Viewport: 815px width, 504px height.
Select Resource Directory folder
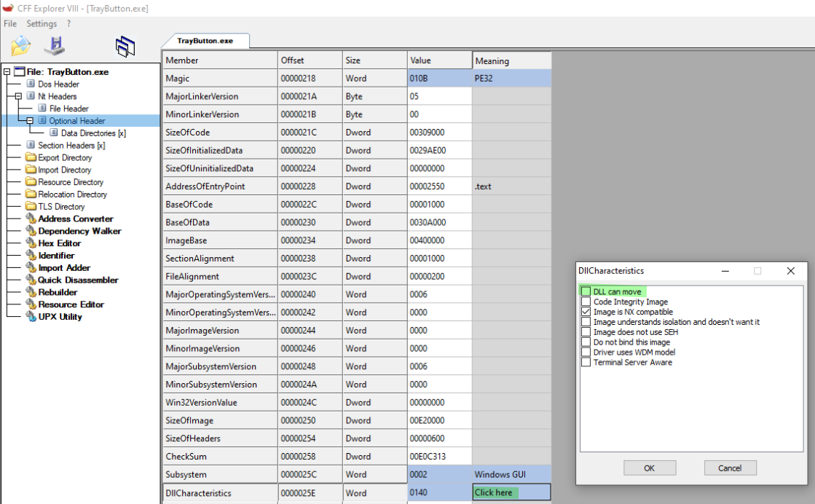pos(70,182)
